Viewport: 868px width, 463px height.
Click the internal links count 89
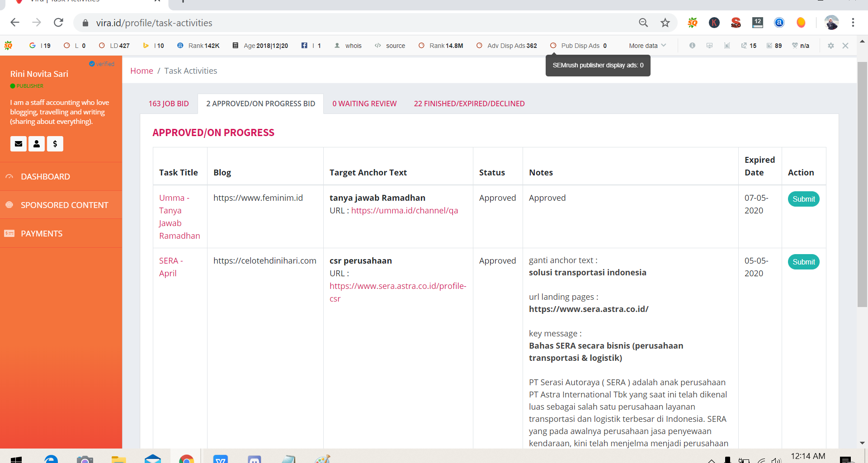coord(774,46)
